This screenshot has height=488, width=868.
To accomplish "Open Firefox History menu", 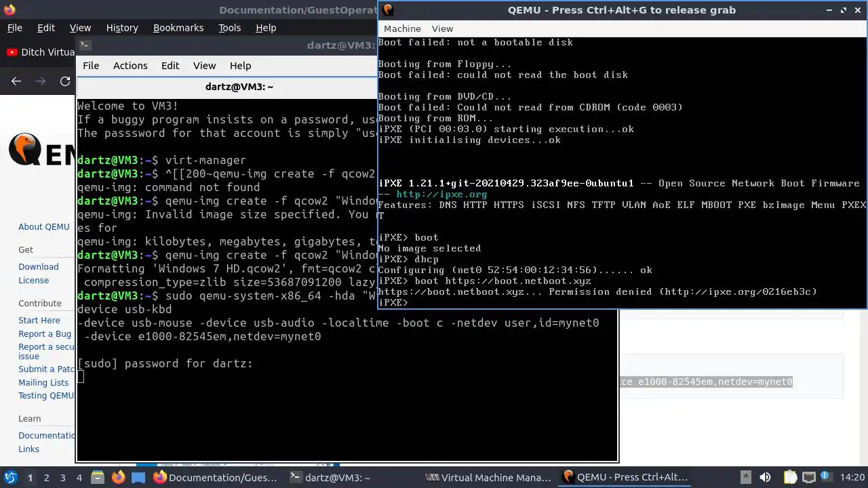I will [122, 28].
